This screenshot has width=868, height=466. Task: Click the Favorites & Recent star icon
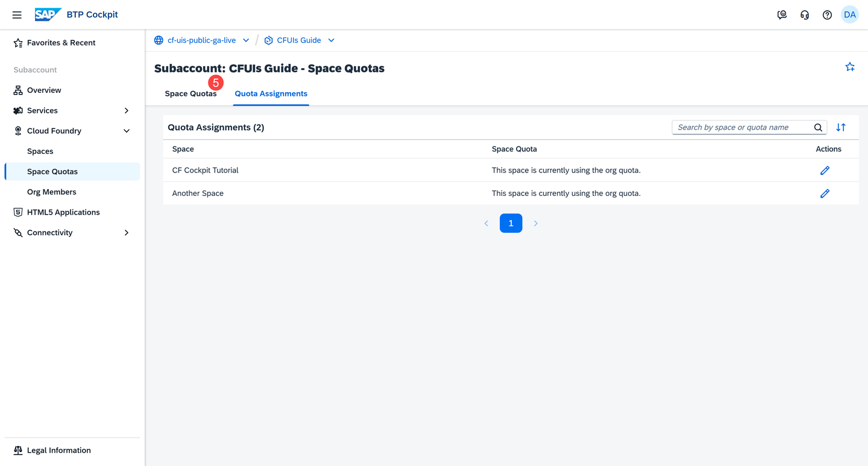(x=18, y=43)
